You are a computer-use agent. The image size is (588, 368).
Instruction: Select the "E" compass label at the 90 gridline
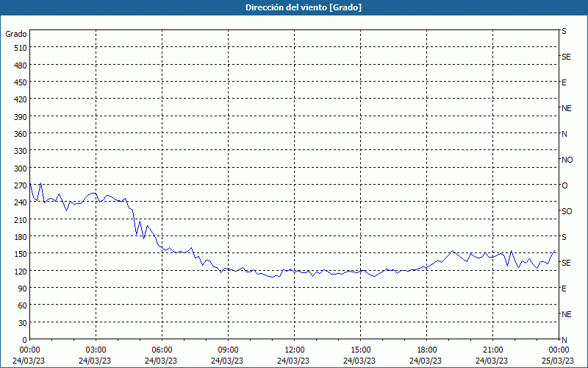click(564, 289)
